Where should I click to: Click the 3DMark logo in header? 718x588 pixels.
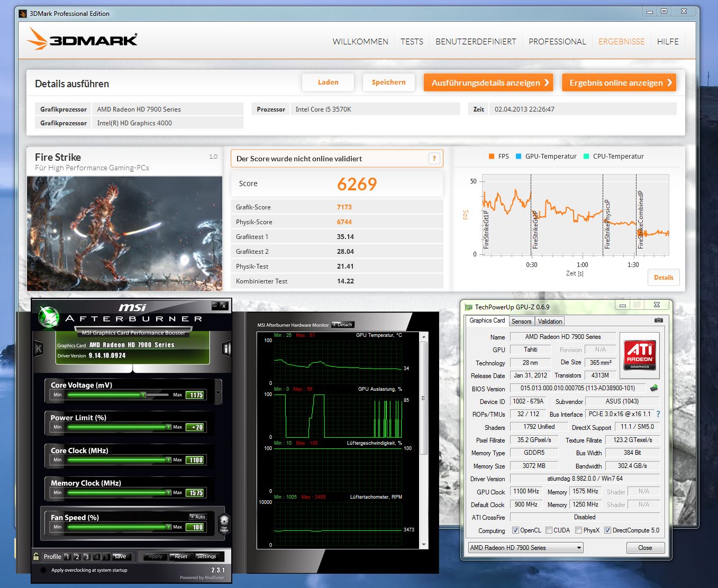[x=82, y=39]
